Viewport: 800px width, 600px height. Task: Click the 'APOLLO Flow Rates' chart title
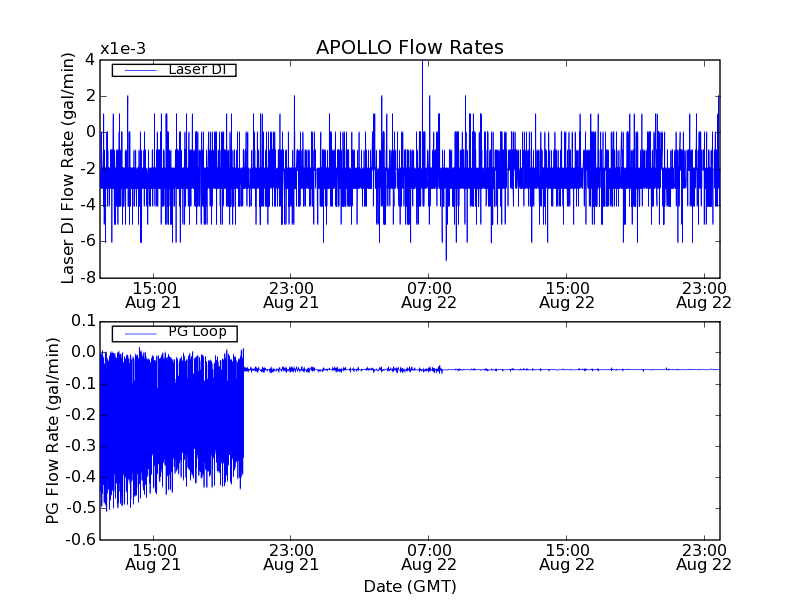[x=410, y=47]
